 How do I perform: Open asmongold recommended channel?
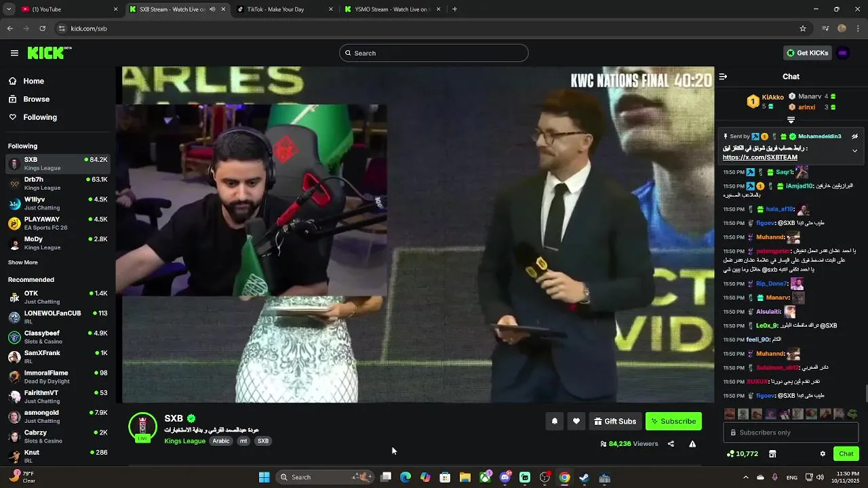click(58, 416)
